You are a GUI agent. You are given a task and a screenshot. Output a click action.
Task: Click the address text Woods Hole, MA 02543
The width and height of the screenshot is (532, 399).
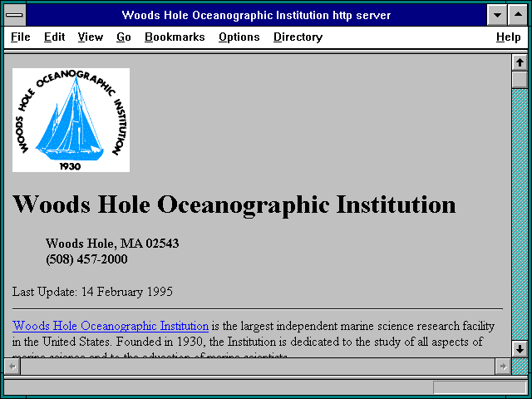coord(112,244)
